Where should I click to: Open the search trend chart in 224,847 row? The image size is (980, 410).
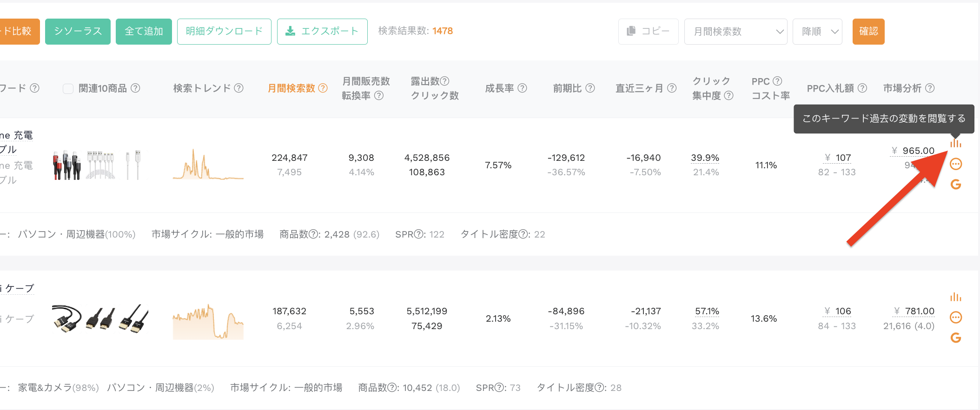point(208,164)
